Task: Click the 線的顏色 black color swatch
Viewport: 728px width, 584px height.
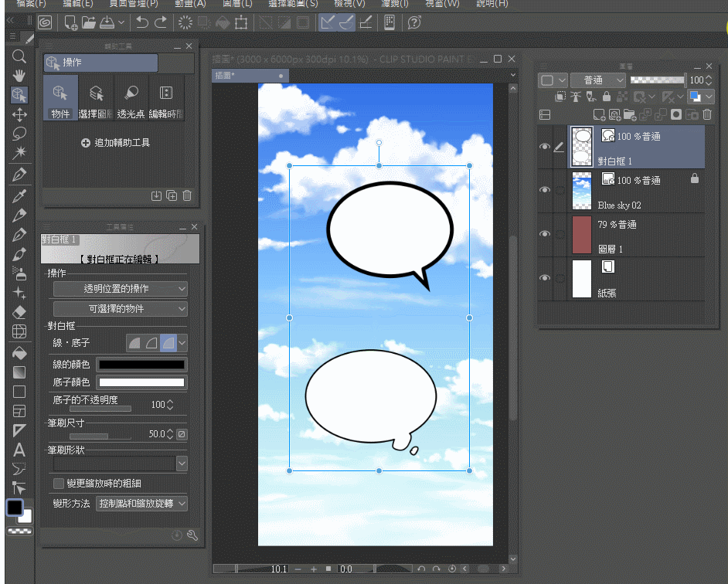Action: pyautogui.click(x=141, y=365)
